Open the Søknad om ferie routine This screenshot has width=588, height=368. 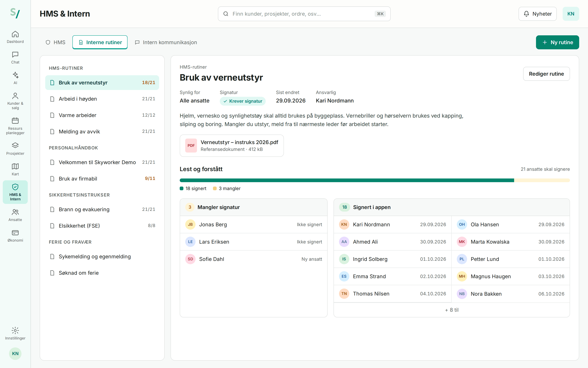102,273
